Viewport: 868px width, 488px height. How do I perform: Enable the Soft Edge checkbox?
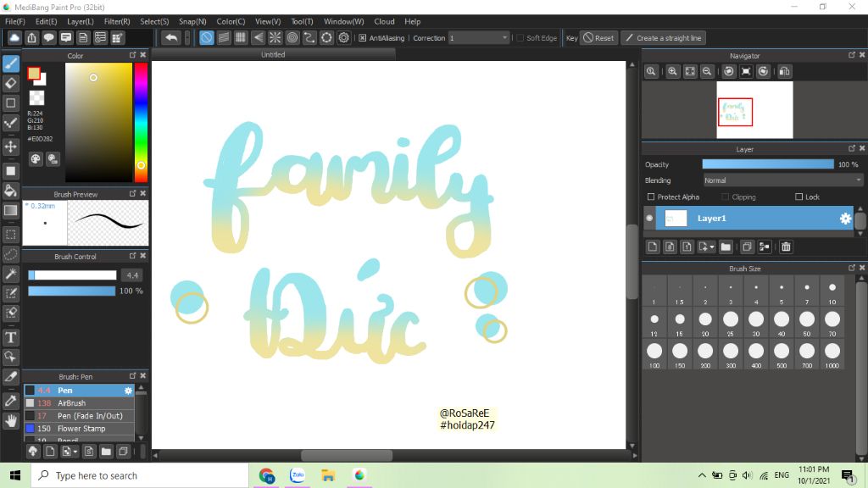pos(520,38)
